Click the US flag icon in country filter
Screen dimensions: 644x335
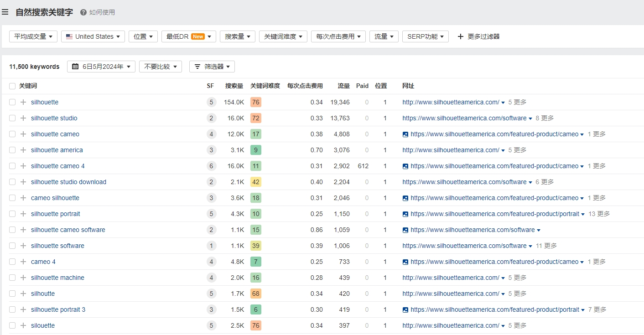69,36
